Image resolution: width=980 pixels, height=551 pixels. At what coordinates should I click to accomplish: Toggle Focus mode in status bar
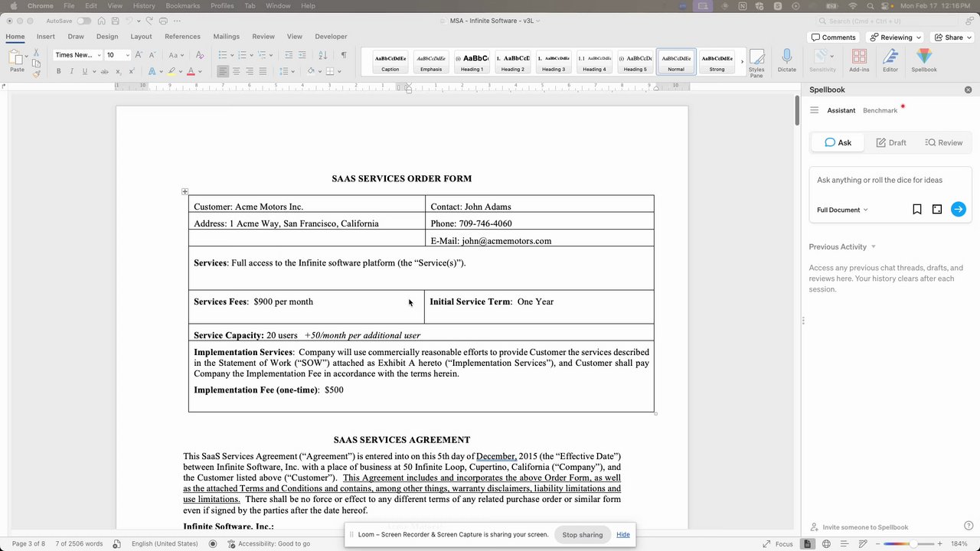(778, 543)
